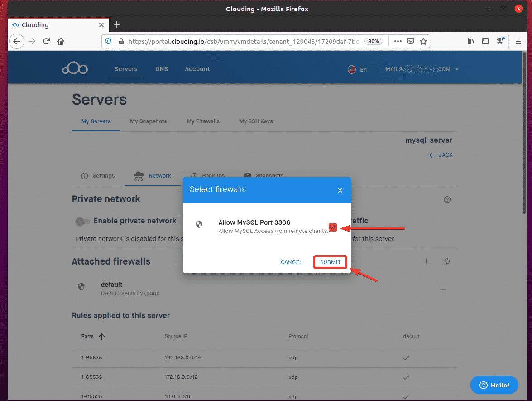Click the plus icon to attach firewall
The image size is (532, 401).
point(426,261)
